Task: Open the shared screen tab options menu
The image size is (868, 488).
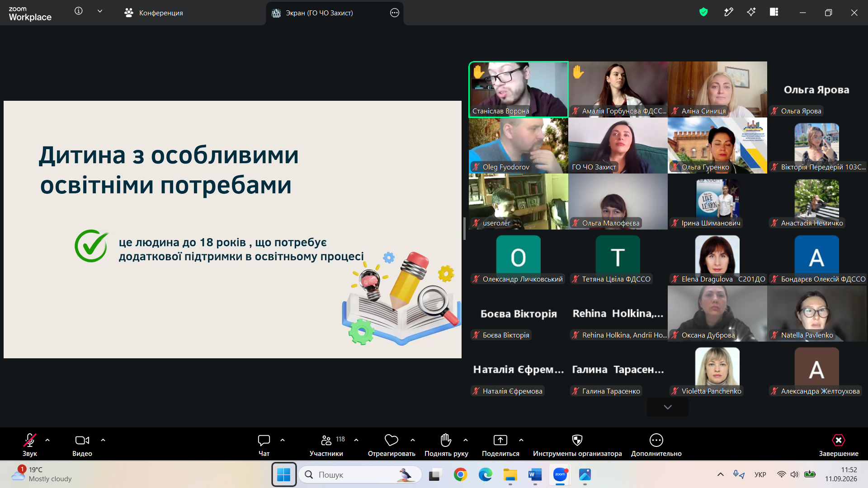Action: [395, 13]
